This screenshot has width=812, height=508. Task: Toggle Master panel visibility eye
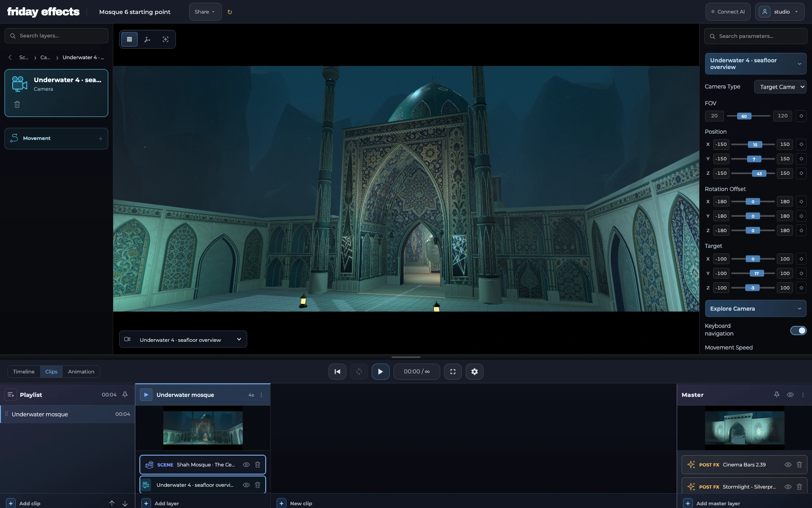790,395
